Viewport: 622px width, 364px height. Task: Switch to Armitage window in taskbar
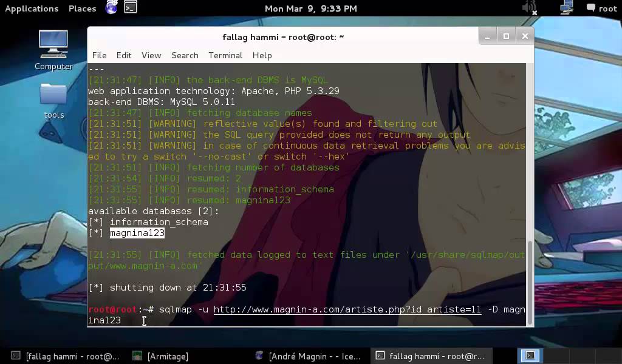point(160,356)
